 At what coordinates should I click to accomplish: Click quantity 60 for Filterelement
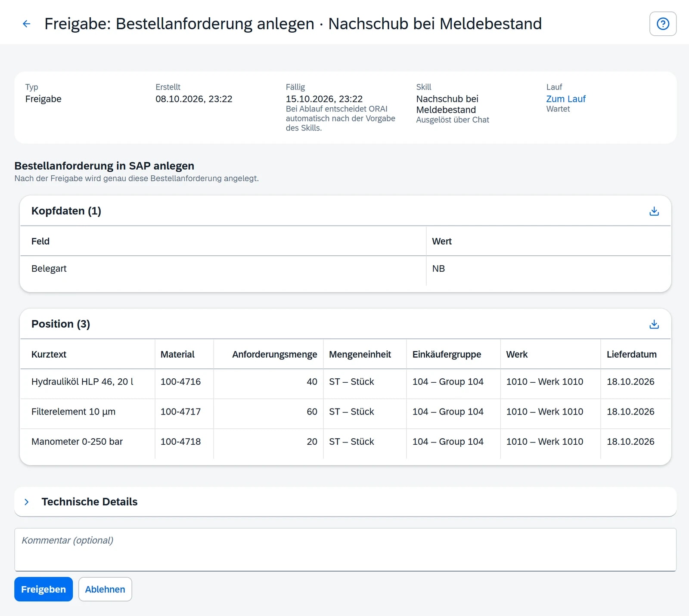[x=312, y=412]
